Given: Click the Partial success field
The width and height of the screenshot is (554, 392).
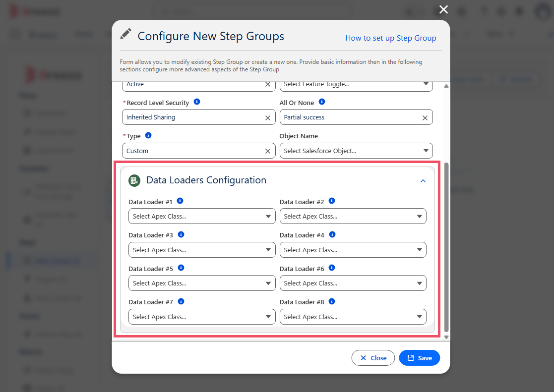Looking at the screenshot, I should [x=356, y=117].
